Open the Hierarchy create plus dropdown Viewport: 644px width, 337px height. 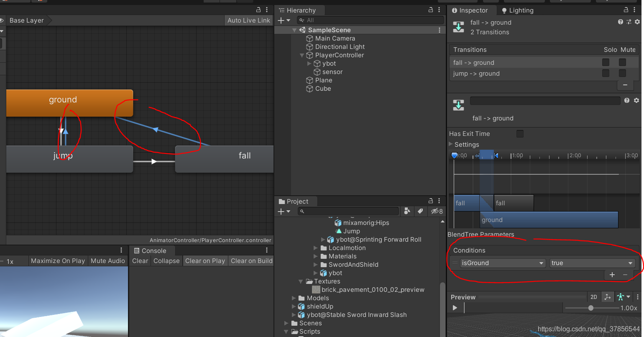click(x=284, y=20)
